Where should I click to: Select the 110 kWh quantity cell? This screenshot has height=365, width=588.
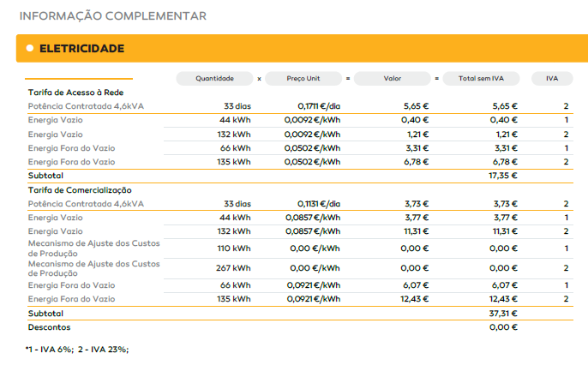point(235,248)
